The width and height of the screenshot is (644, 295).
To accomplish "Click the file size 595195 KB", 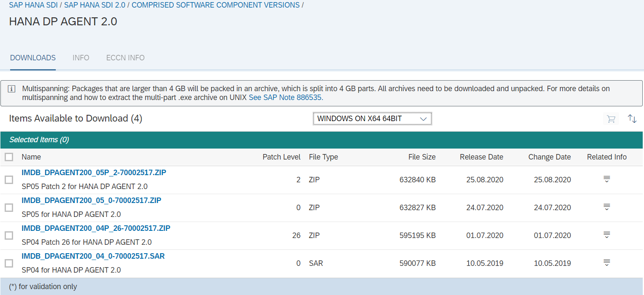I will [x=418, y=235].
